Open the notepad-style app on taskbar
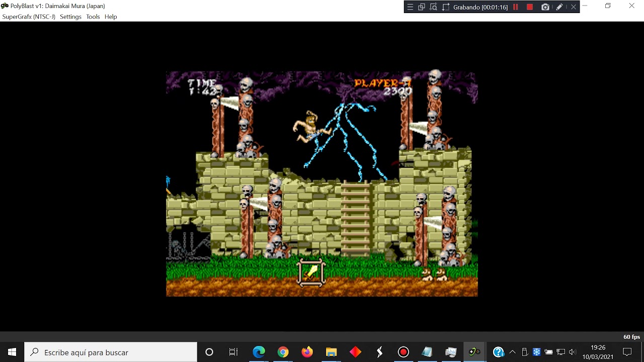This screenshot has width=644, height=362. [427, 352]
